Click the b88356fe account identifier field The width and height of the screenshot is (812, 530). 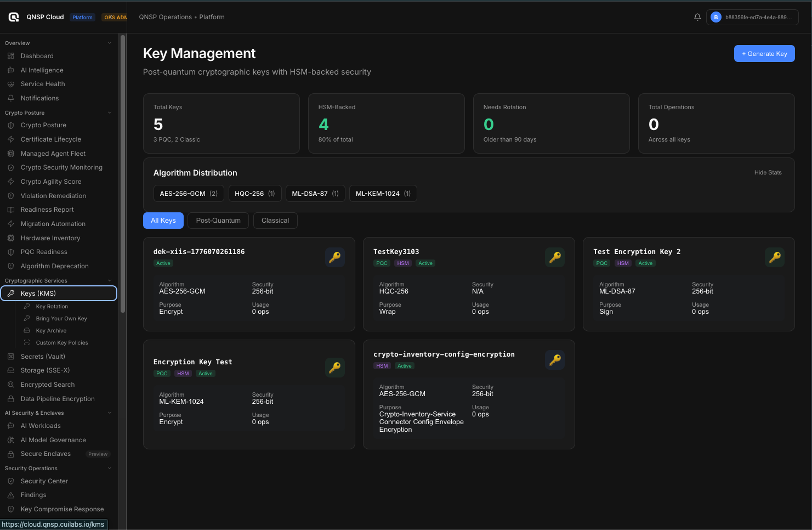(x=752, y=17)
